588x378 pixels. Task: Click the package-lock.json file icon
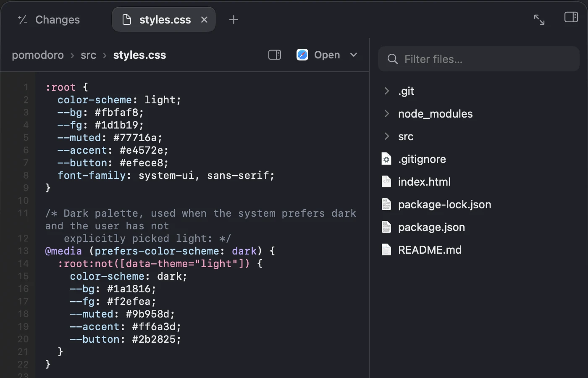386,204
